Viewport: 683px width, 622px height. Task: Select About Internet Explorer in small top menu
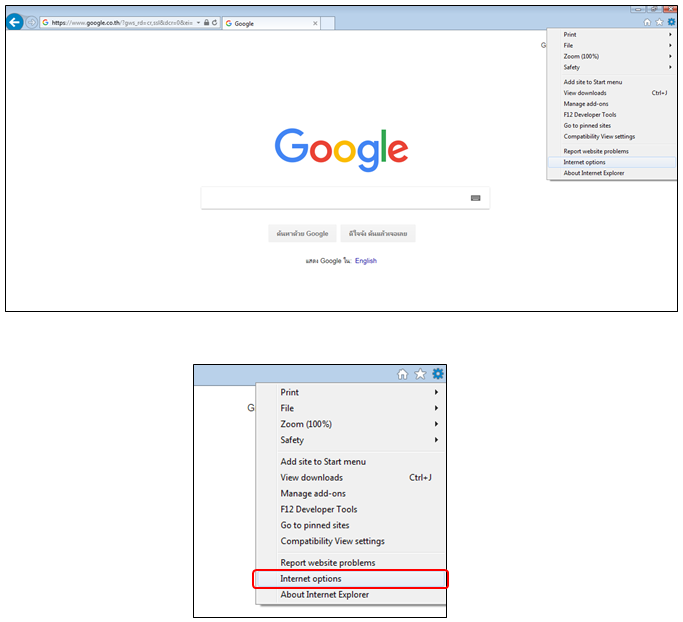pos(612,173)
